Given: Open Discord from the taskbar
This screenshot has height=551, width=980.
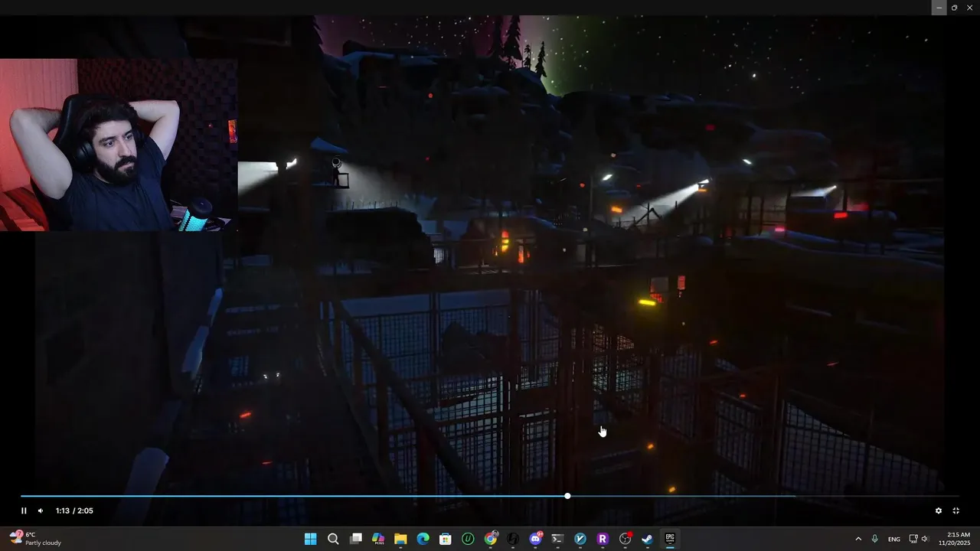Looking at the screenshot, I should coord(535,539).
